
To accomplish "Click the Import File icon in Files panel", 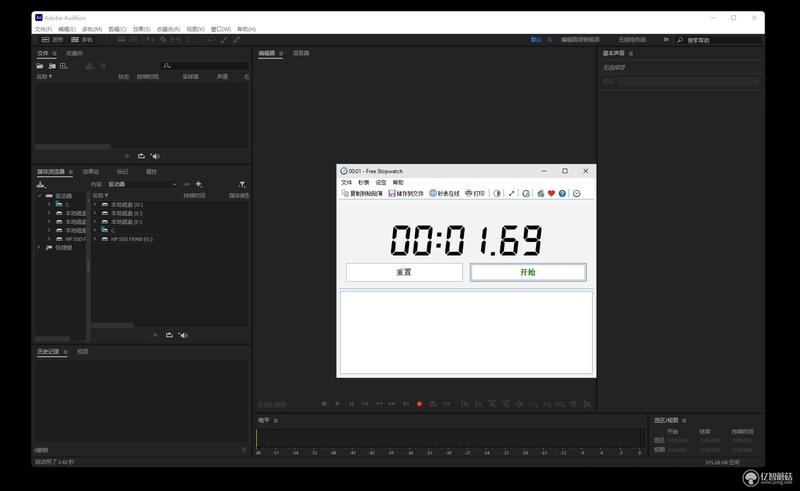I will (52, 66).
